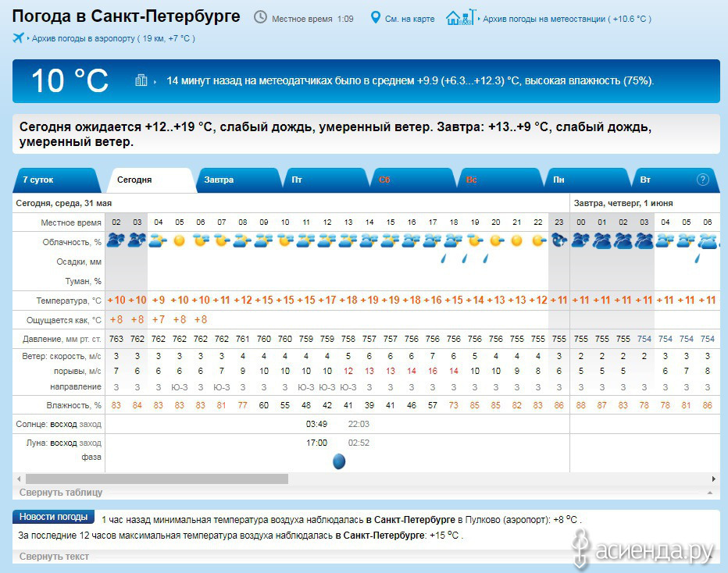Viewport: 728px width, 573px height.
Task: Click the cloudy night icon at hour 02 today
Action: 116,240
